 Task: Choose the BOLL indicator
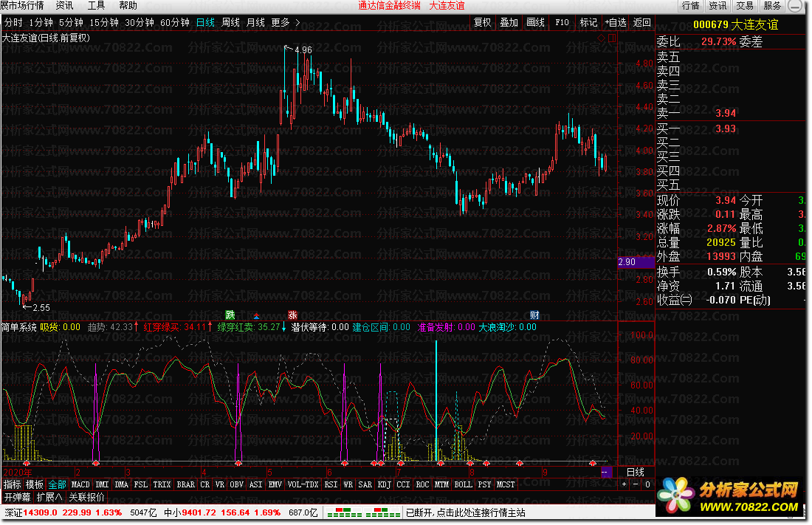463,484
